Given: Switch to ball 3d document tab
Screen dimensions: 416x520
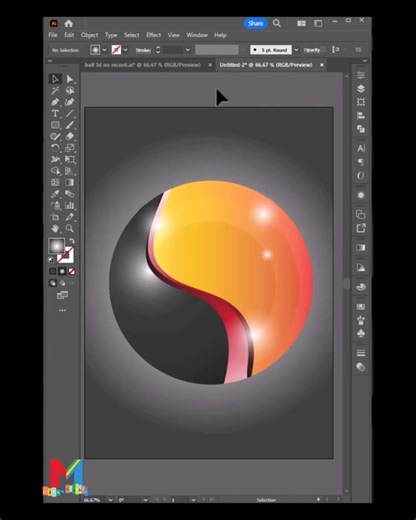Looking at the screenshot, I should pos(143,65).
